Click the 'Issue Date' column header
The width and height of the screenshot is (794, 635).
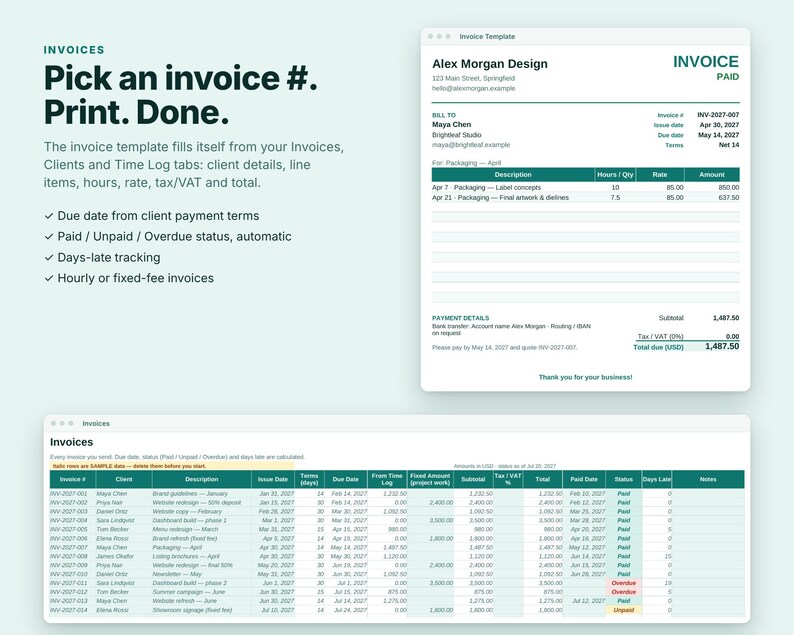click(272, 479)
